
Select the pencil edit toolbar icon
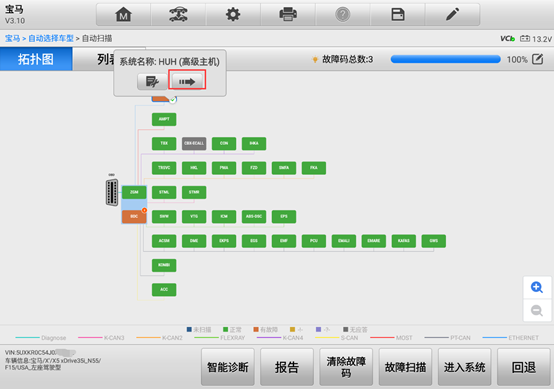pyautogui.click(x=452, y=14)
